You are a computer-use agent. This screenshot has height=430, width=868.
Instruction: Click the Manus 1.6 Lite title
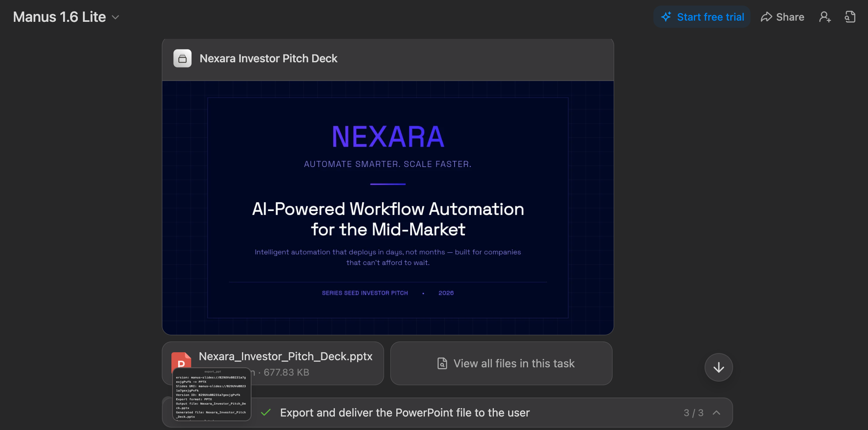(60, 17)
